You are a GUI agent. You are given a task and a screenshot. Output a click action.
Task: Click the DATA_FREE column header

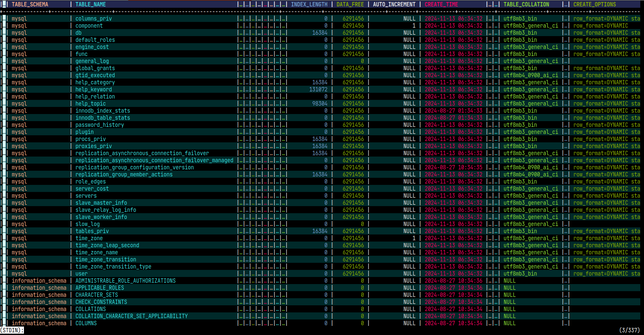tap(350, 4)
